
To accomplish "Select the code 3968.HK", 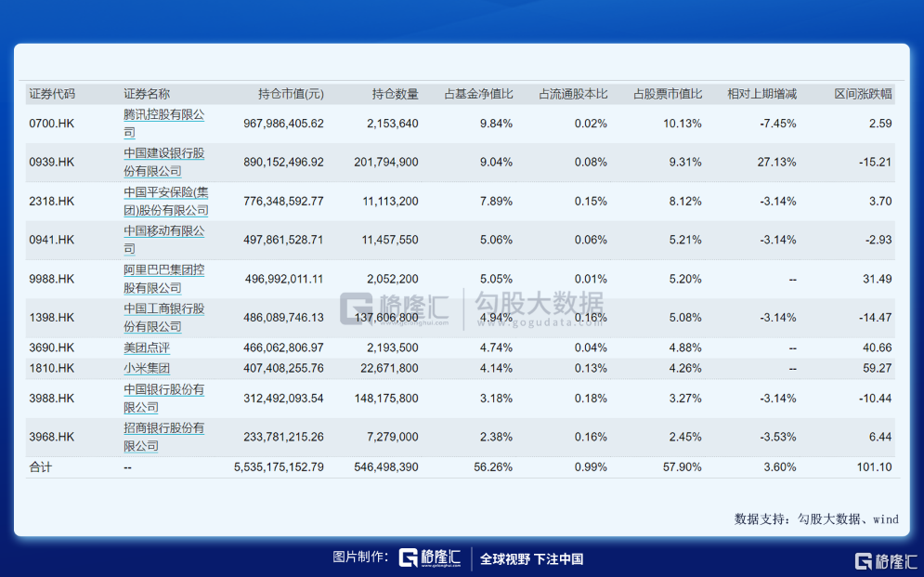I will [52, 437].
